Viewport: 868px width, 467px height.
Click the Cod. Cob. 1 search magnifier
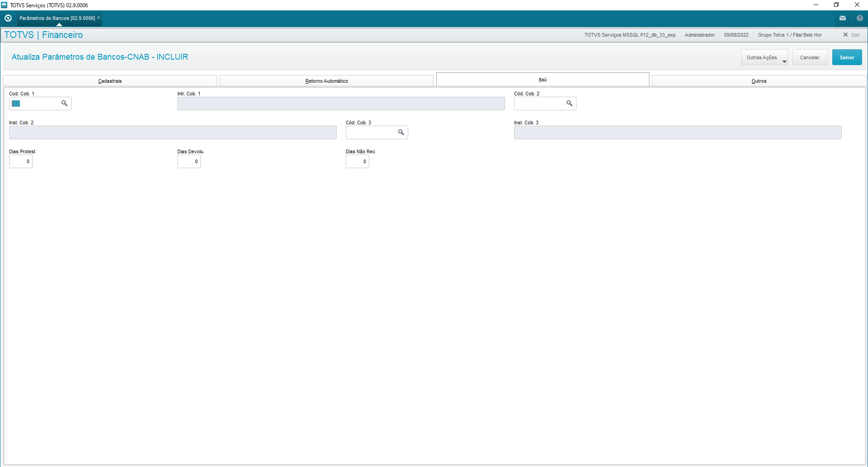pyautogui.click(x=65, y=104)
